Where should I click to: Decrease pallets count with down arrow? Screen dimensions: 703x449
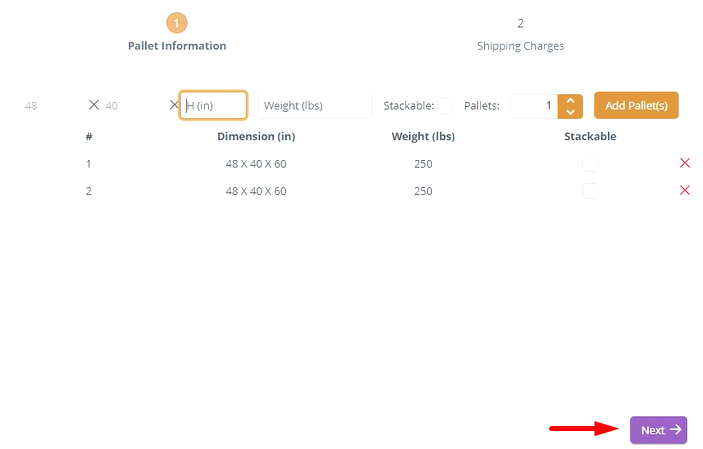click(x=570, y=112)
